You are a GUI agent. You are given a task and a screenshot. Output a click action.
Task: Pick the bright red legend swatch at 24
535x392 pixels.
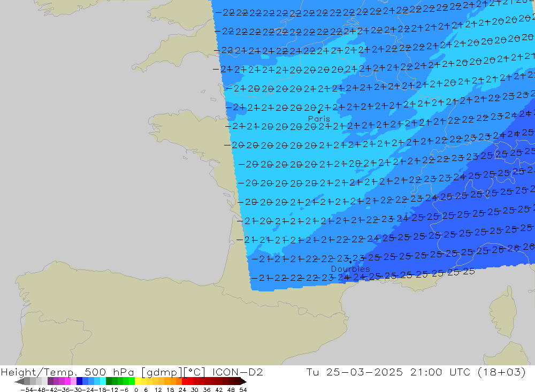[x=185, y=381]
